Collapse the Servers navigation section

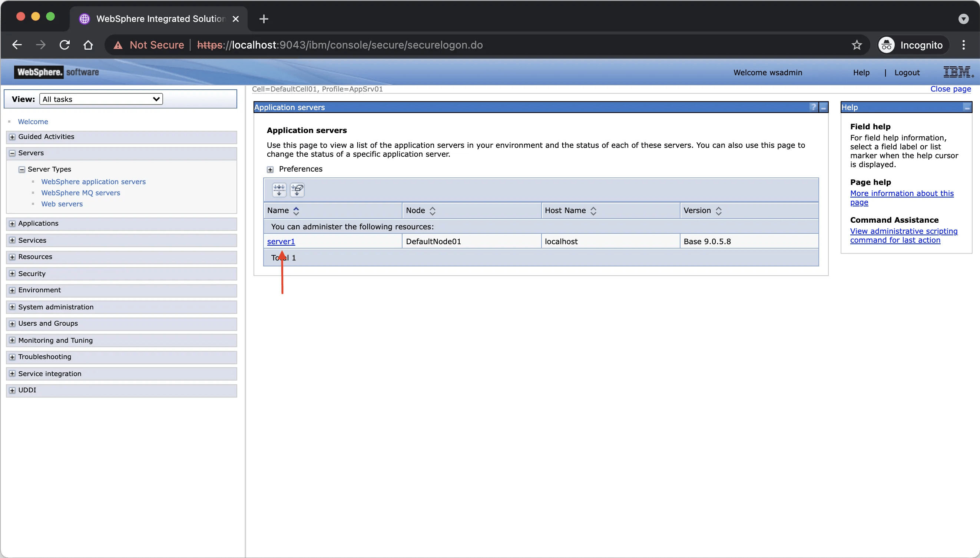(x=12, y=153)
